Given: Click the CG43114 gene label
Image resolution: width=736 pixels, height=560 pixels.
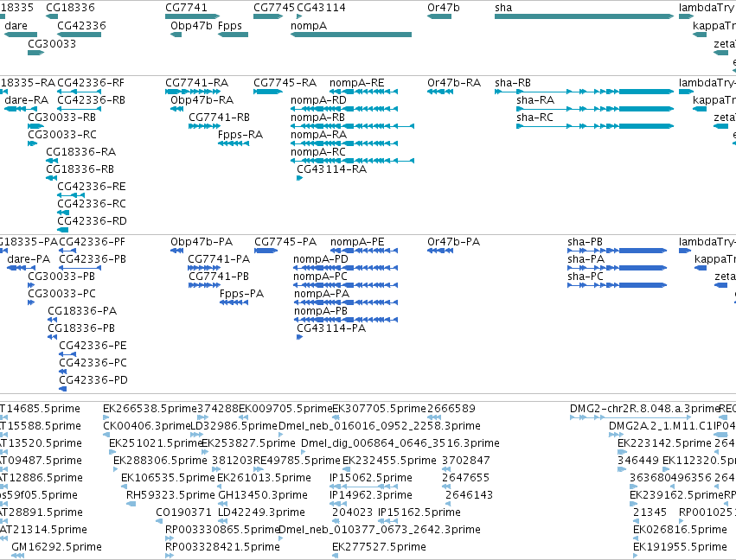Looking at the screenshot, I should click(321, 8).
